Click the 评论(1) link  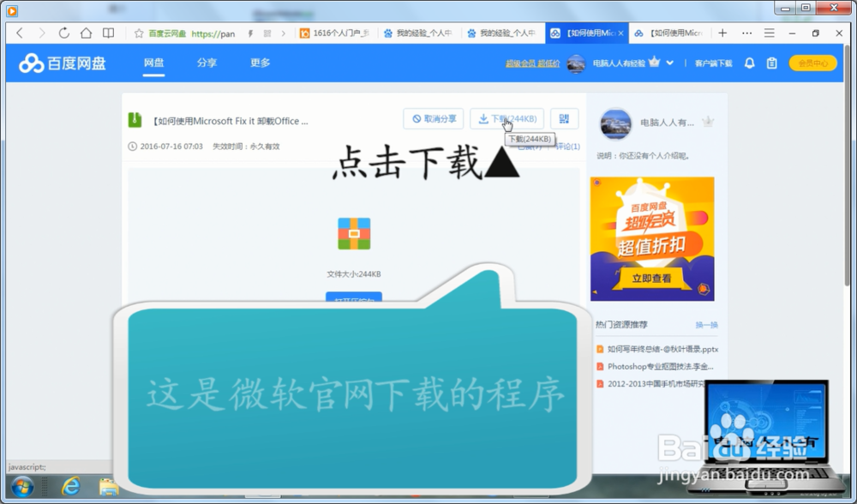click(567, 147)
